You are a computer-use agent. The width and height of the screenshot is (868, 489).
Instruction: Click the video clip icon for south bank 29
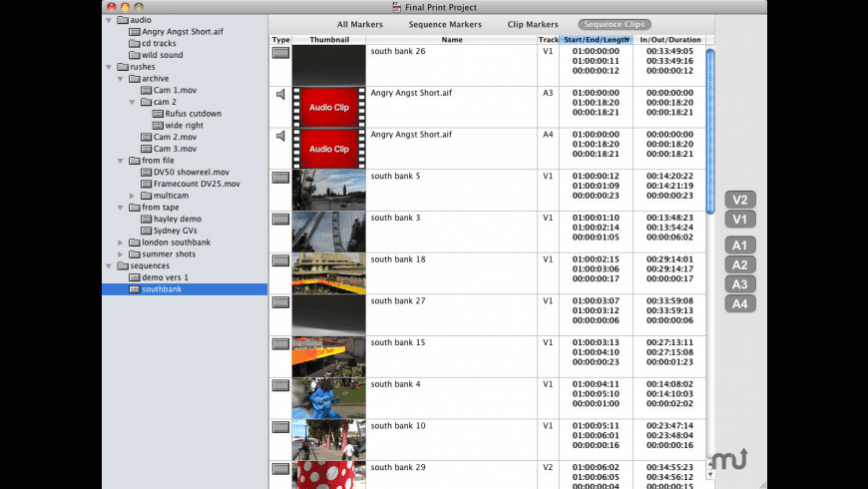(280, 468)
